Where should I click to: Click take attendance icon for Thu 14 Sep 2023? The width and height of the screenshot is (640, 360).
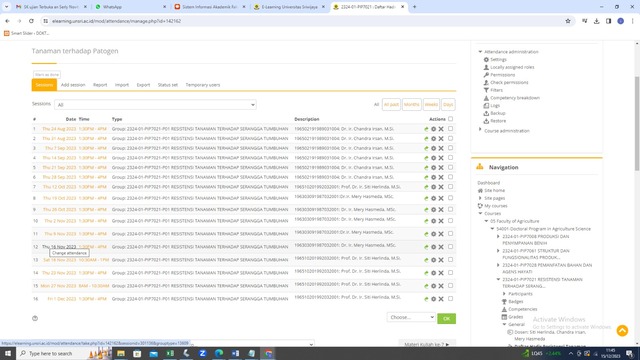point(426,158)
